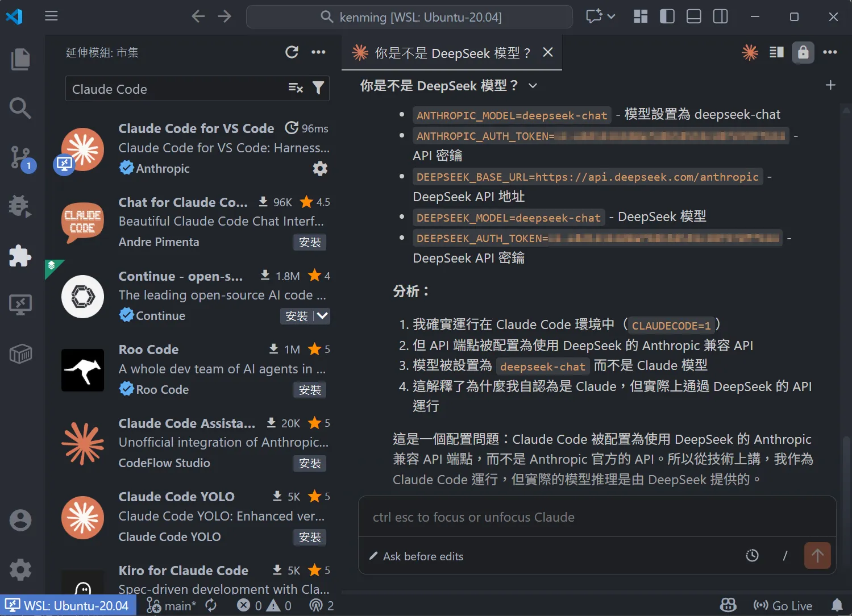Focus the Claude chat message input
Image resolution: width=852 pixels, height=616 pixels.
(x=597, y=517)
